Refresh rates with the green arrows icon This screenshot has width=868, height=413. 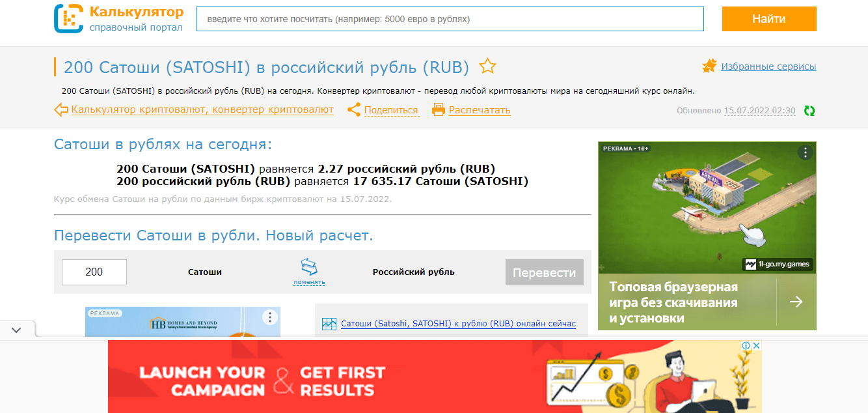click(808, 111)
